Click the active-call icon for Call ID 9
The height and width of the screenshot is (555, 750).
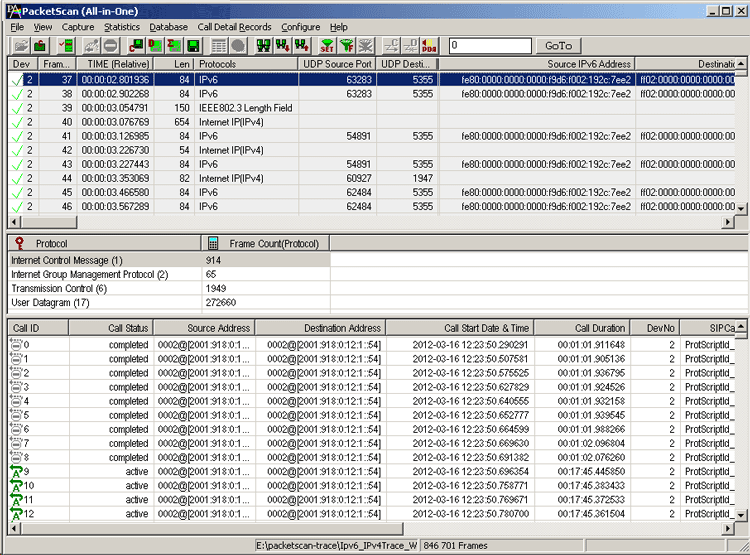point(16,472)
